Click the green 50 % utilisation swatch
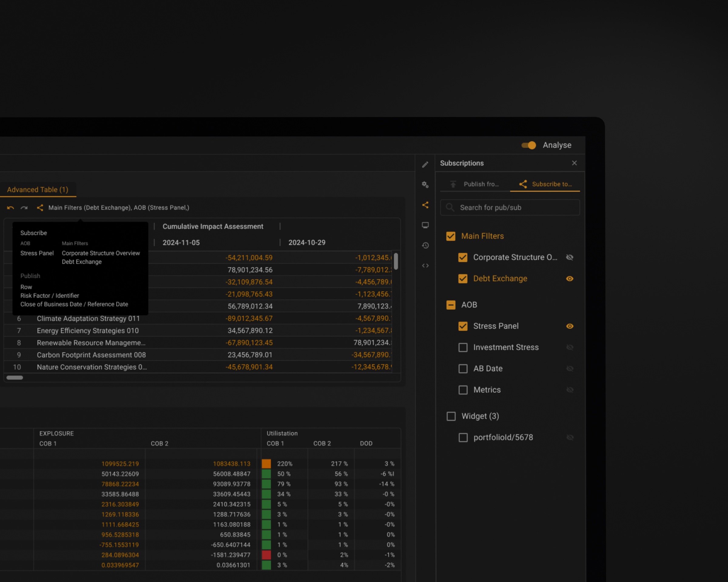The width and height of the screenshot is (728, 582). tap(266, 474)
